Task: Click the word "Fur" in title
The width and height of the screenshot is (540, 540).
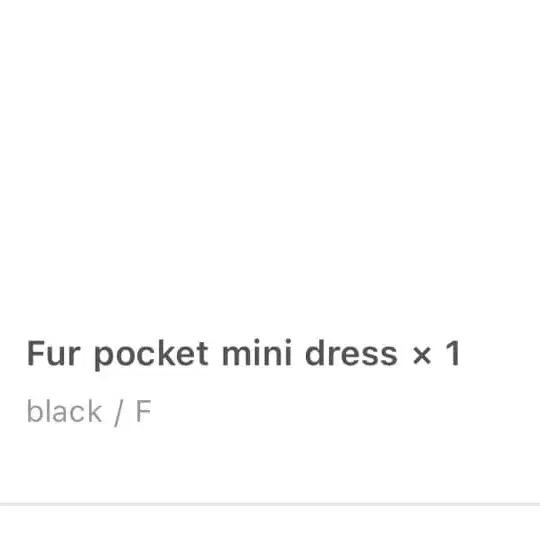Action: click(x=54, y=353)
